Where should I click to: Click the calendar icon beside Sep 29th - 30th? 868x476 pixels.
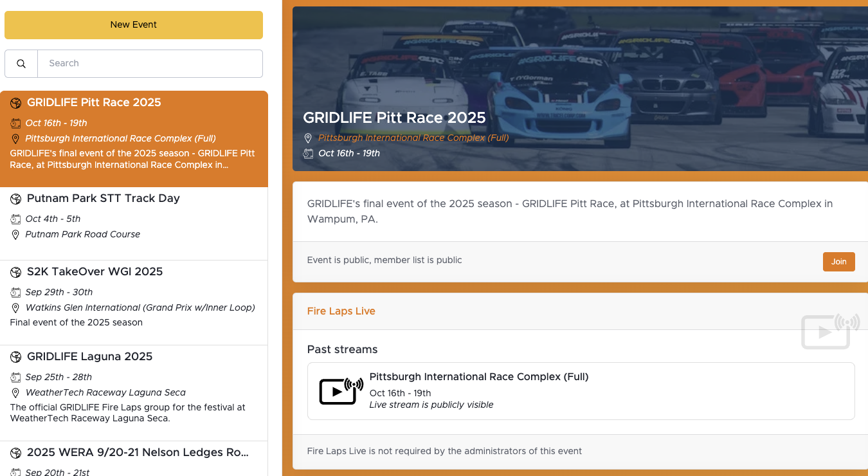15,292
